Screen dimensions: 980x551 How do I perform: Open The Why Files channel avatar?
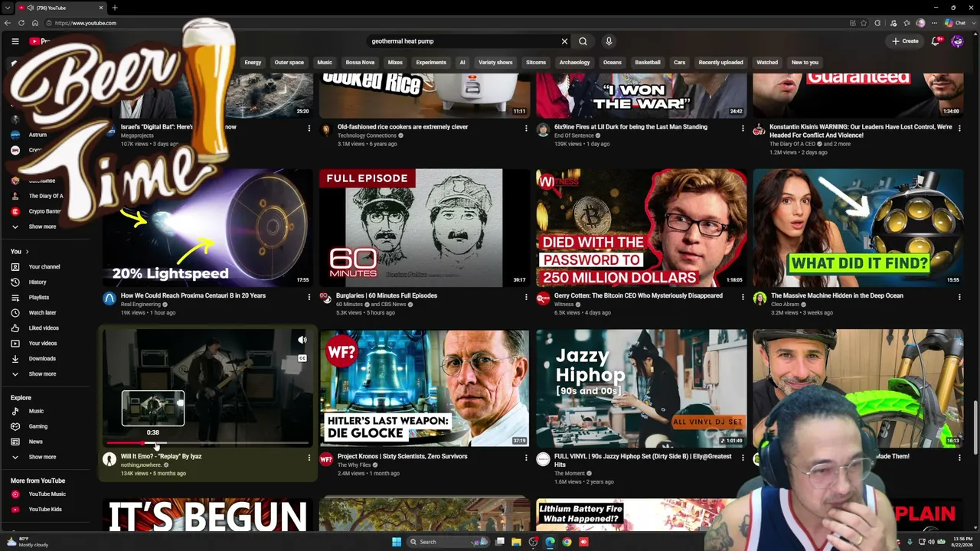coord(326,459)
